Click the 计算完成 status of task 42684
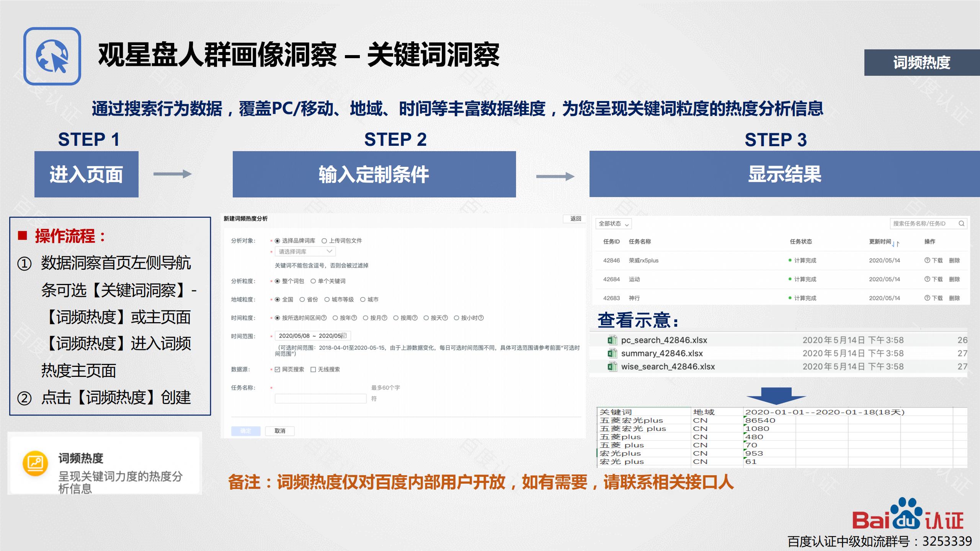This screenshot has width=980, height=551. click(x=802, y=279)
